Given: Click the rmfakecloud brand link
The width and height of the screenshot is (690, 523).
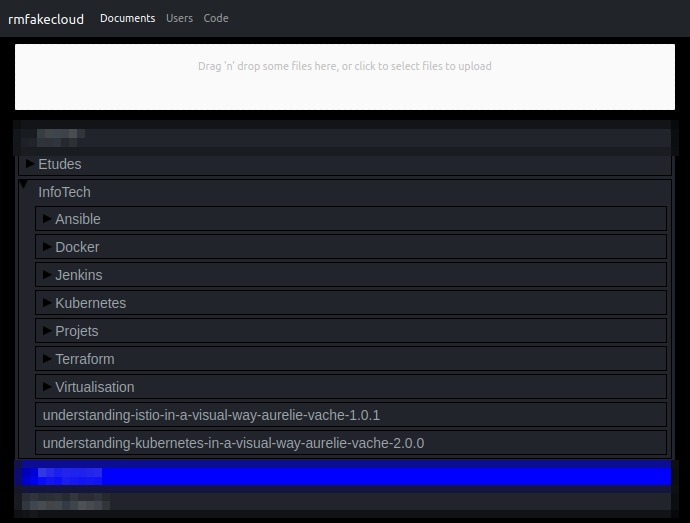Looking at the screenshot, I should (x=46, y=19).
